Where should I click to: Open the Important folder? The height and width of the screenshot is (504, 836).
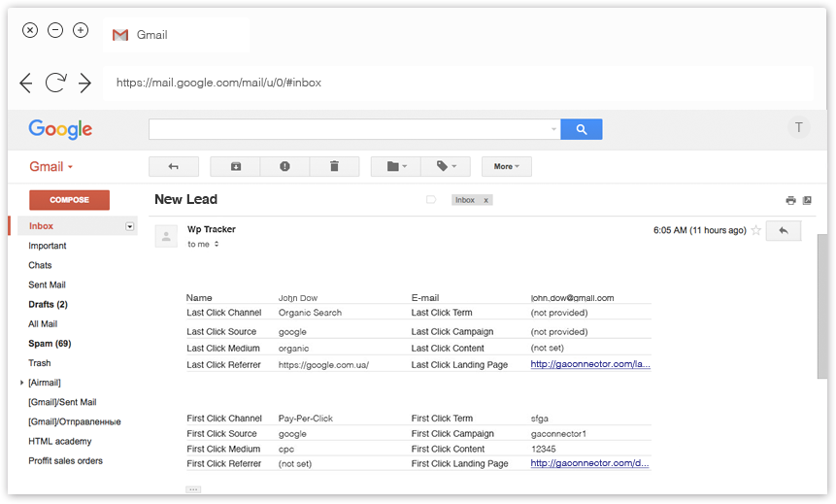click(48, 246)
